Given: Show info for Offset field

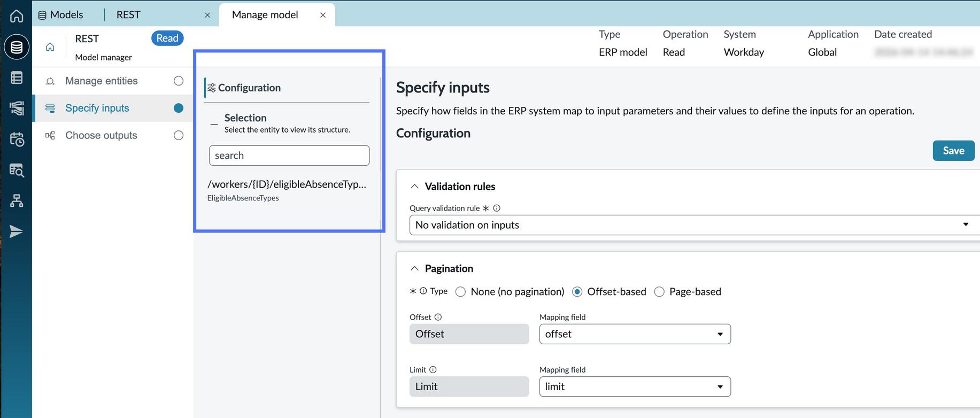Looking at the screenshot, I should pyautogui.click(x=438, y=317).
